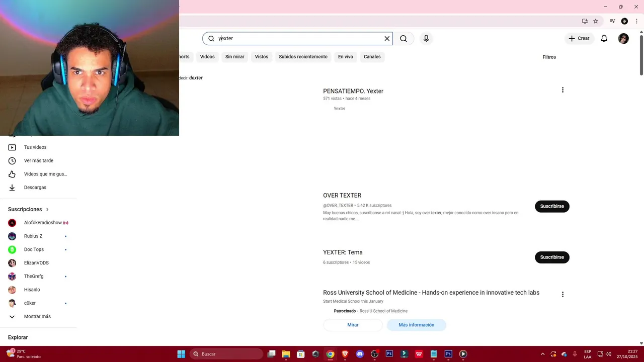Open the Ross University School of Medicine ad title
644x362 pixels.
point(431,293)
